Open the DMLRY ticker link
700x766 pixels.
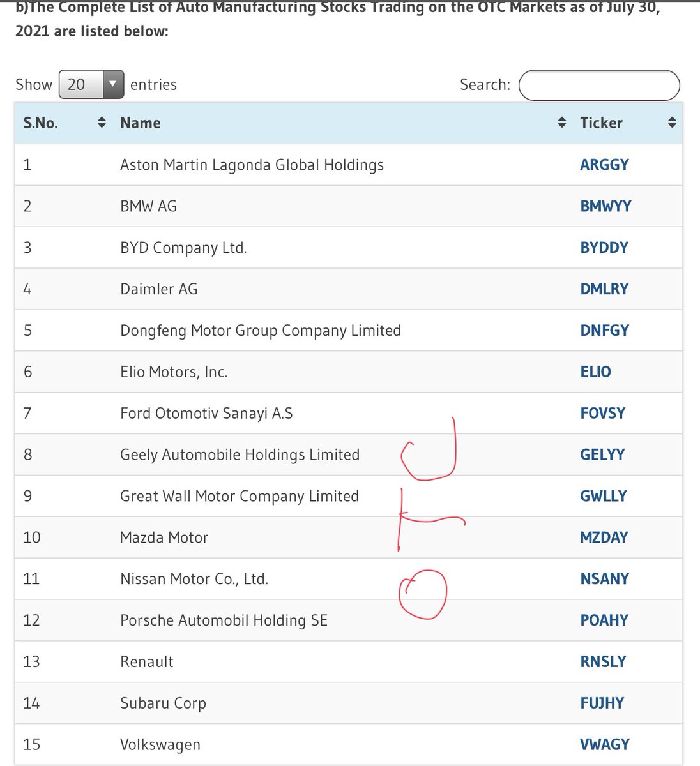pos(604,289)
